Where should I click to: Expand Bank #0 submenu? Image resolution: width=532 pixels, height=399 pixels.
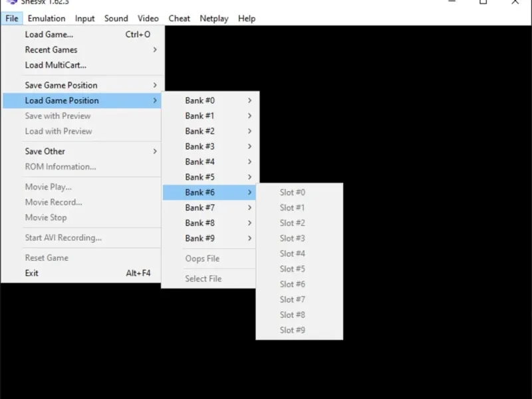coord(209,100)
